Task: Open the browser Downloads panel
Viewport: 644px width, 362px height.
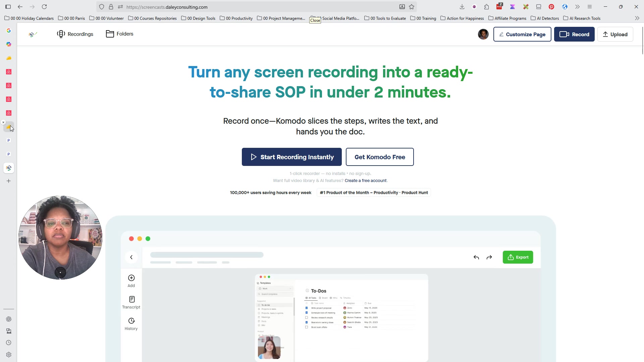Action: 462,7
